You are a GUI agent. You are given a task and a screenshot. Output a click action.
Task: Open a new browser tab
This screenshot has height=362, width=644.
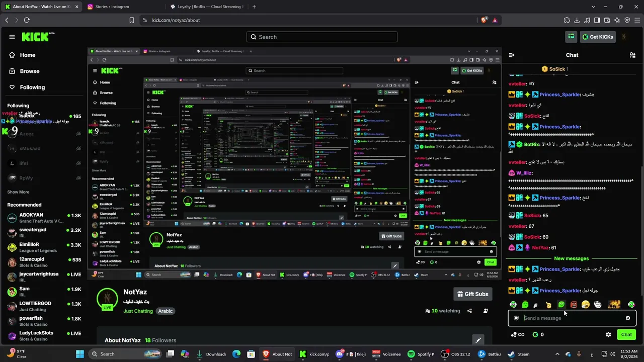[254, 7]
